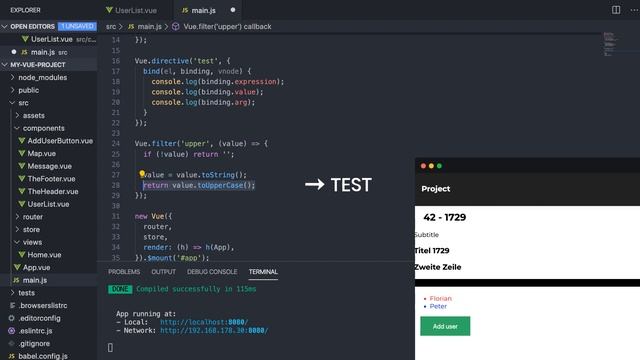Open the Output panel tab
The width and height of the screenshot is (640, 360).
point(163,272)
